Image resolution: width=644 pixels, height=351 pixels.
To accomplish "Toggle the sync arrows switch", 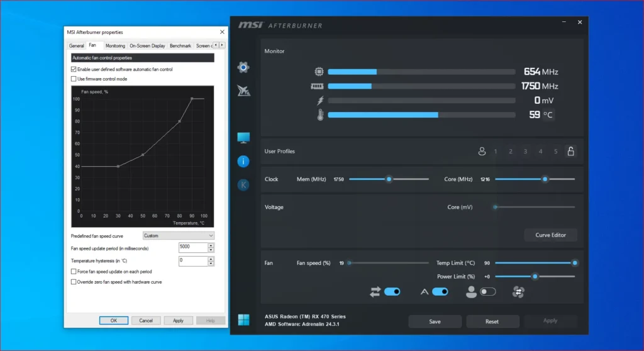I will tap(392, 292).
